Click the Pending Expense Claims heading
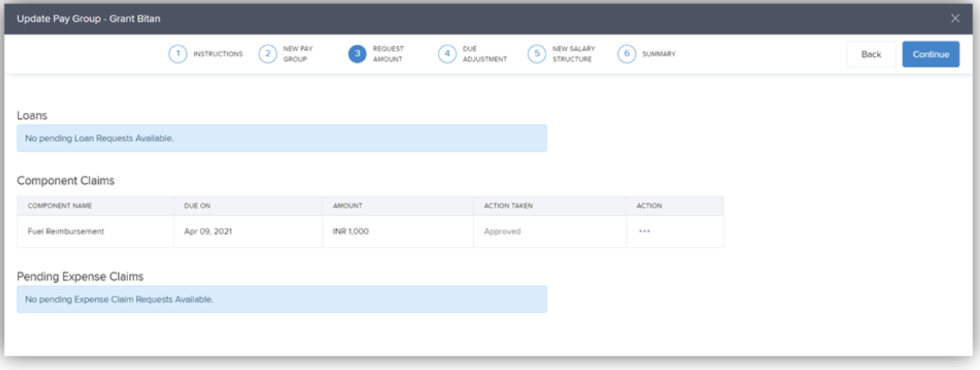 [x=81, y=277]
